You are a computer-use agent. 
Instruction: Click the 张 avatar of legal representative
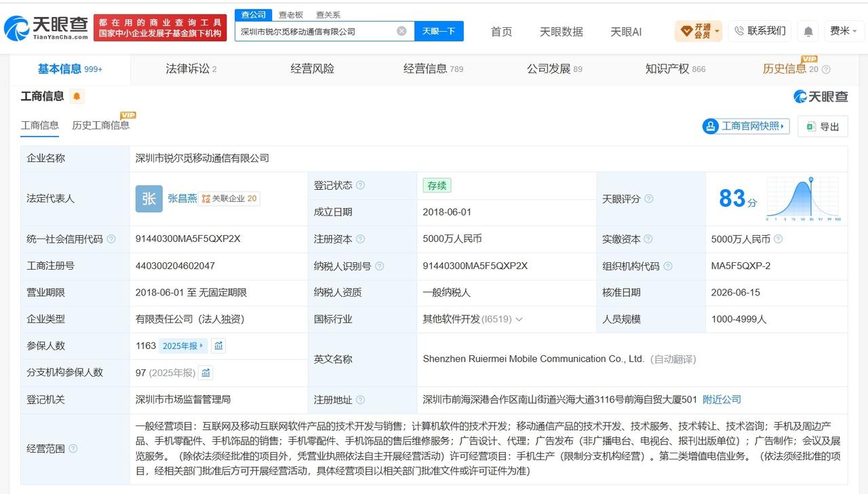(x=149, y=199)
